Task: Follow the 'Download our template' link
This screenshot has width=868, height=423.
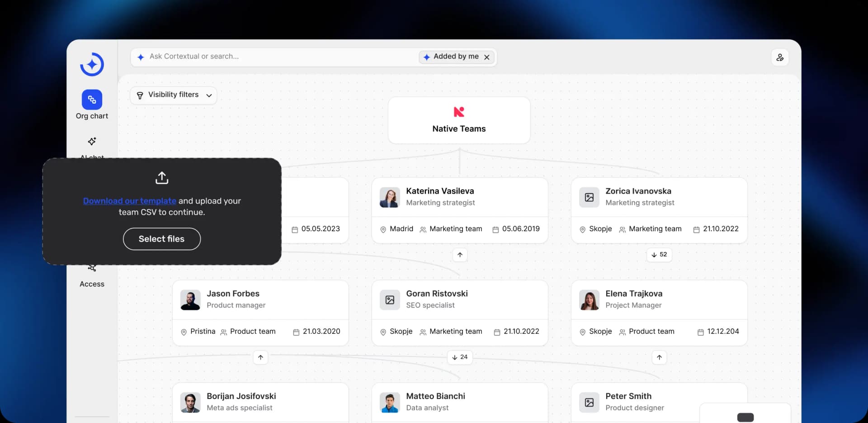Action: coord(130,201)
